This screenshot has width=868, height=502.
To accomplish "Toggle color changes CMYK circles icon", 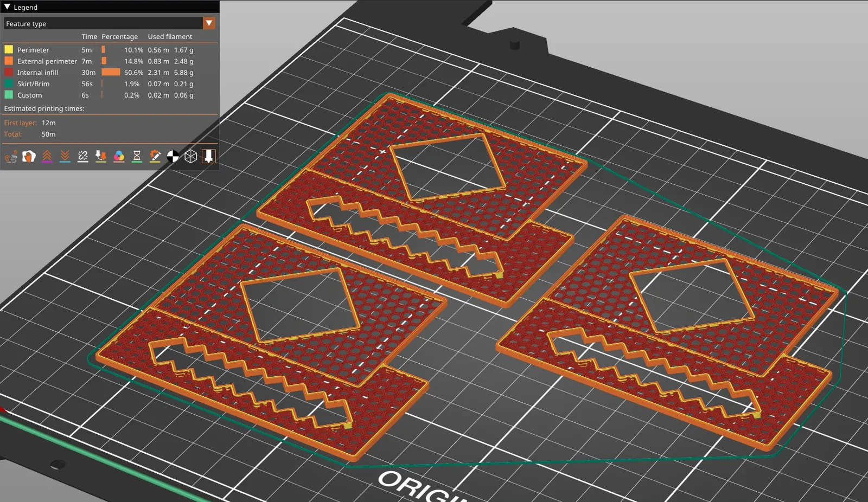I will [x=119, y=157].
